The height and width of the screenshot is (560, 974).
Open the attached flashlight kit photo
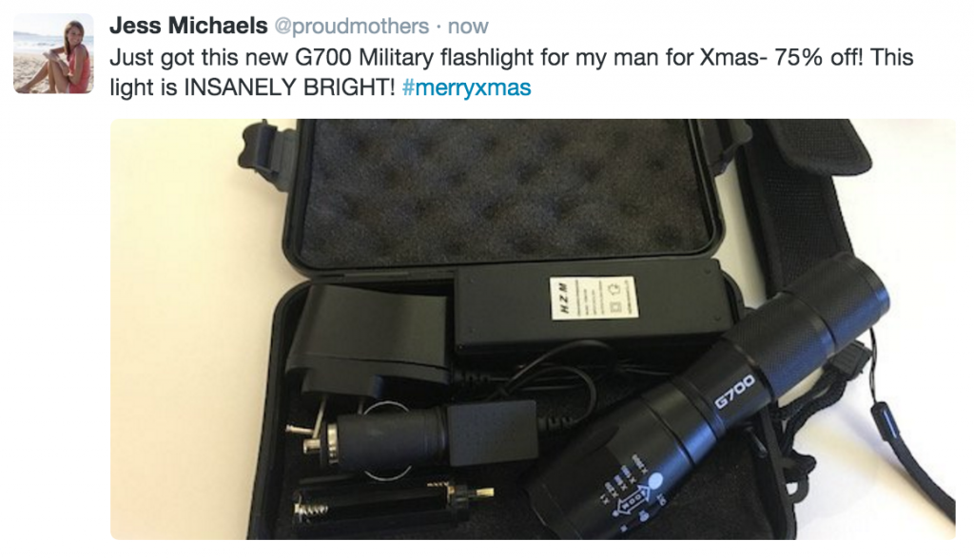pos(533,329)
